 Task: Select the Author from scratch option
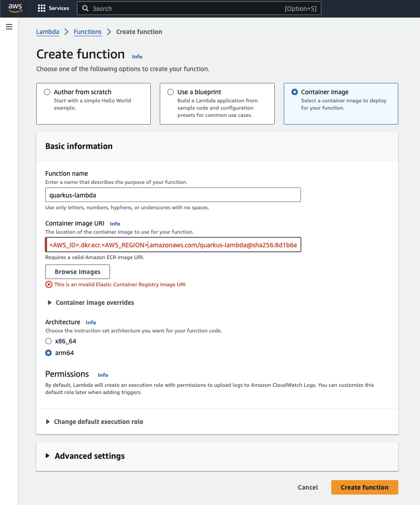point(47,91)
